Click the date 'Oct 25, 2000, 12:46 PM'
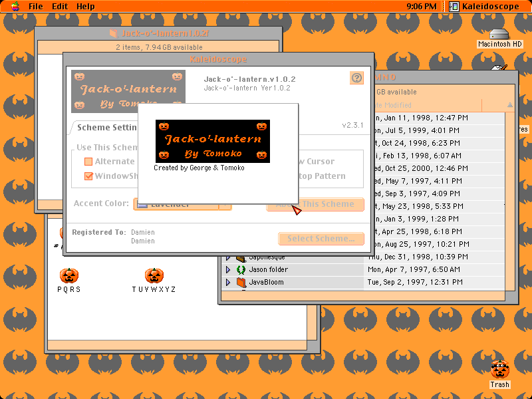The width and height of the screenshot is (532, 399). [426, 168]
